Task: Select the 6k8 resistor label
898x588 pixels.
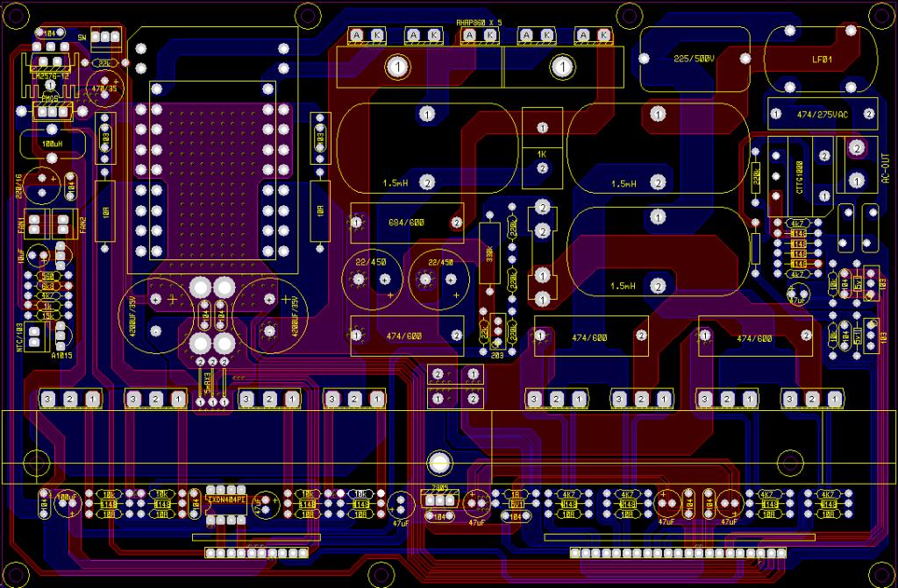Action: [x=48, y=286]
